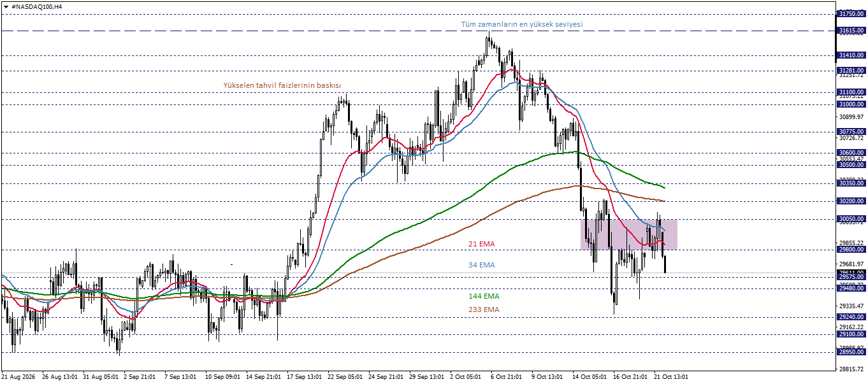The image size is (868, 384).
Task: Click the '14 Sep 21:01' time axis label
Action: click(x=264, y=377)
